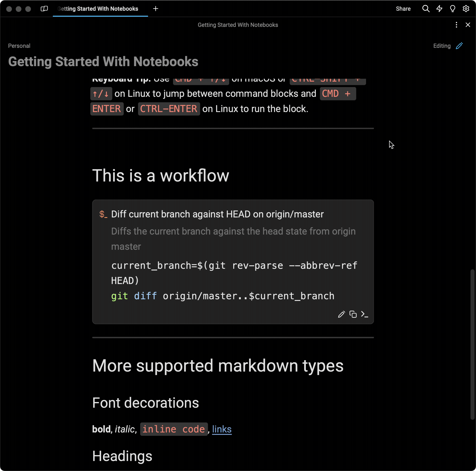Click the Personal breadcrumb label
Viewport: 476px width, 471px height.
click(19, 46)
